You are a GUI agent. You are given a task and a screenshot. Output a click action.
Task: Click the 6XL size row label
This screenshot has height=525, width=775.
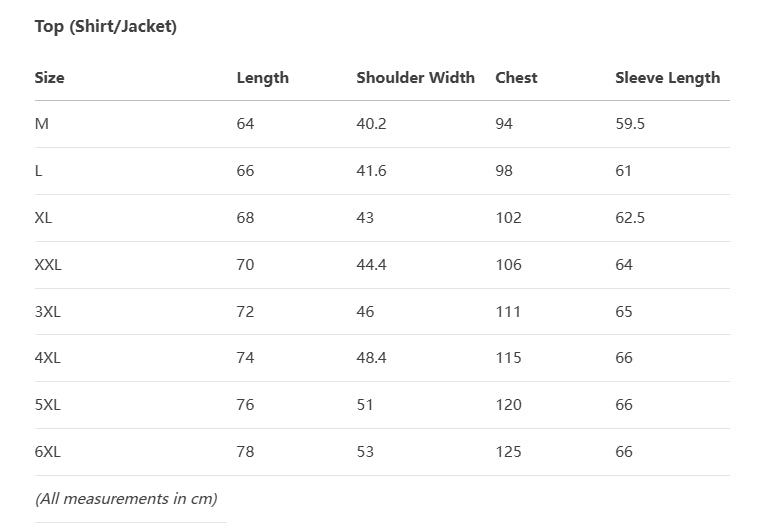click(47, 452)
